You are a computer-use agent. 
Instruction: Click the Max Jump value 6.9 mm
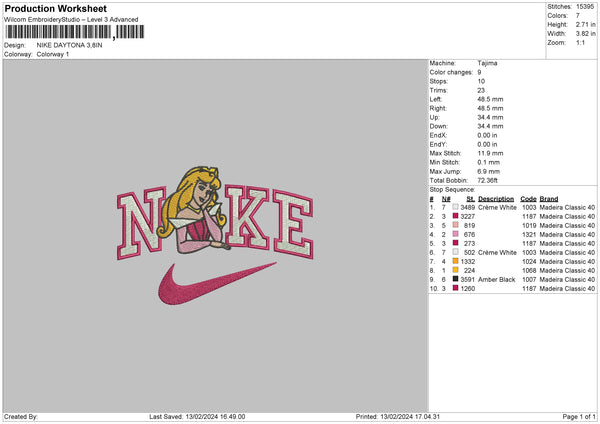tap(488, 171)
